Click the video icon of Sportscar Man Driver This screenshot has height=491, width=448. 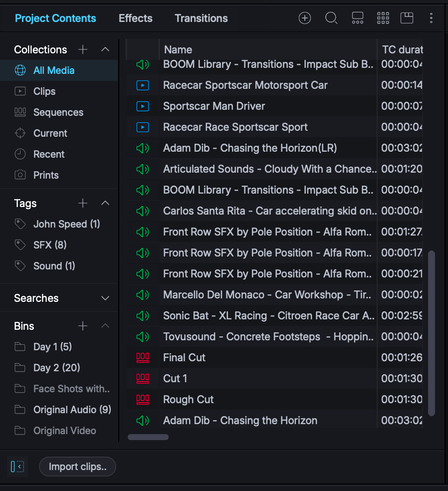[143, 106]
